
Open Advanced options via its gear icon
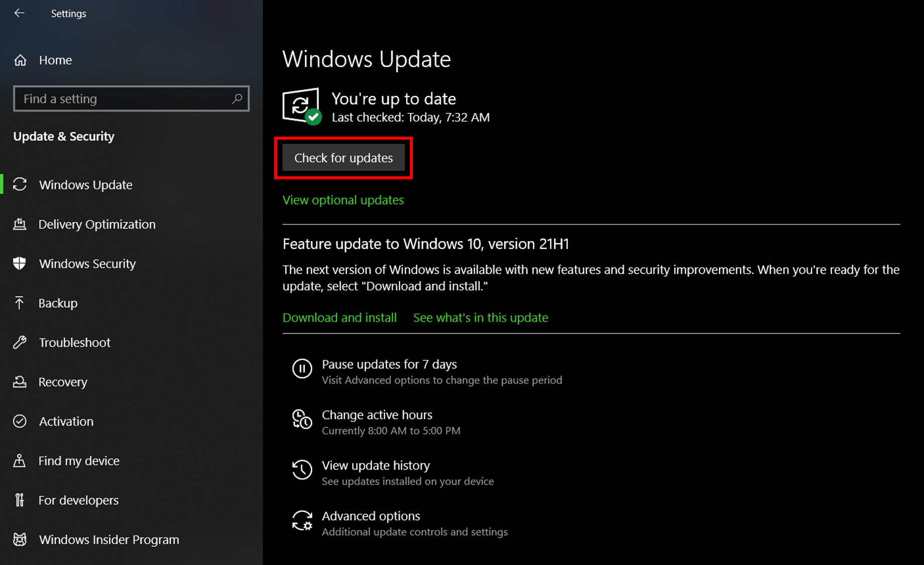coord(302,521)
